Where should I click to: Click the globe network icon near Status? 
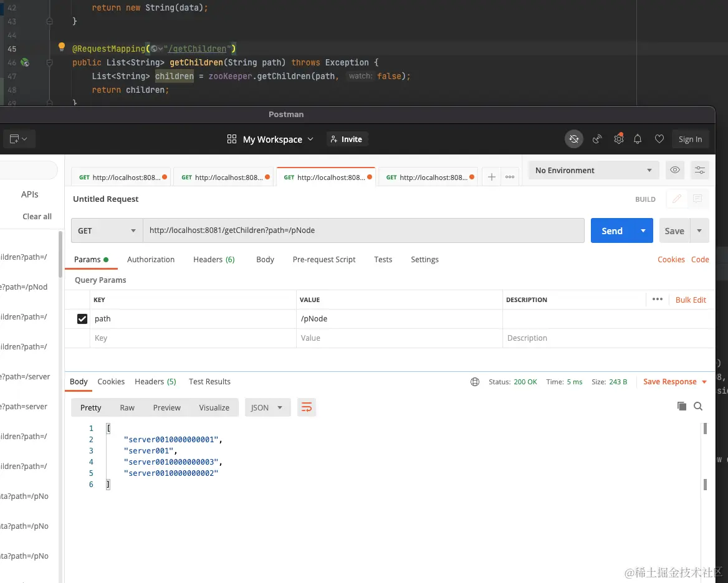[x=474, y=382]
